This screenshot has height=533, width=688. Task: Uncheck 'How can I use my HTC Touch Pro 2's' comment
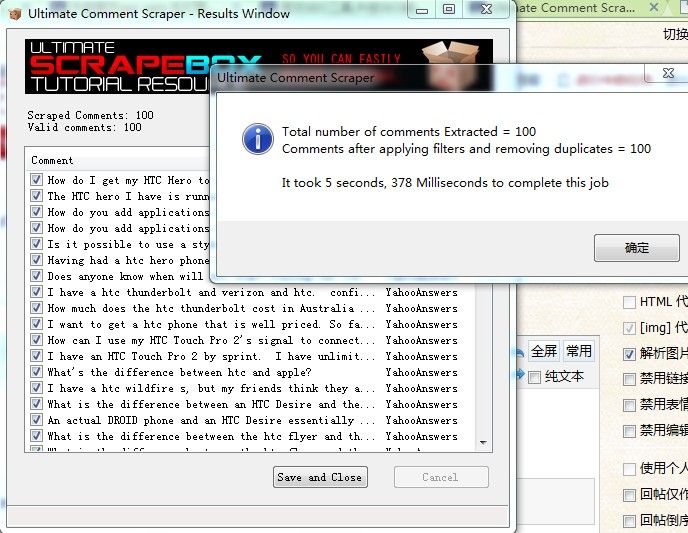(x=36, y=340)
